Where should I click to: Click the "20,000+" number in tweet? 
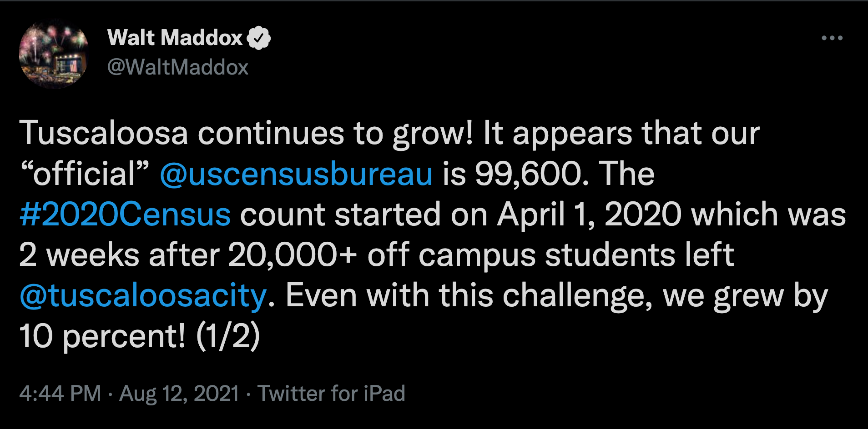[292, 255]
